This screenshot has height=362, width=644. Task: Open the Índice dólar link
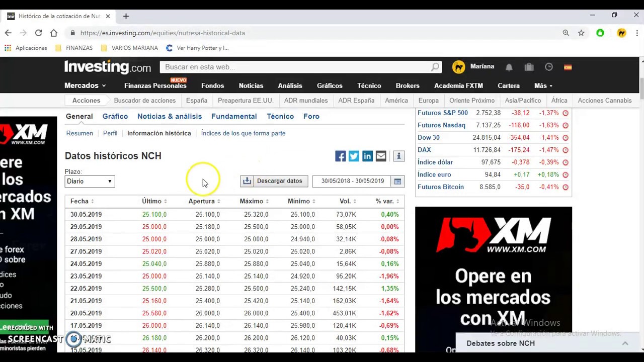(435, 162)
